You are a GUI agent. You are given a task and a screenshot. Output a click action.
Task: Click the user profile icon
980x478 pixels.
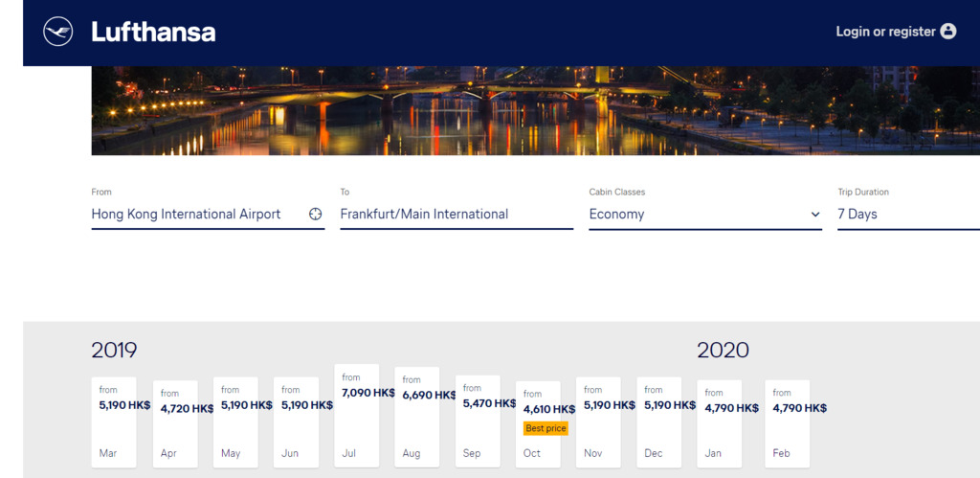click(948, 31)
